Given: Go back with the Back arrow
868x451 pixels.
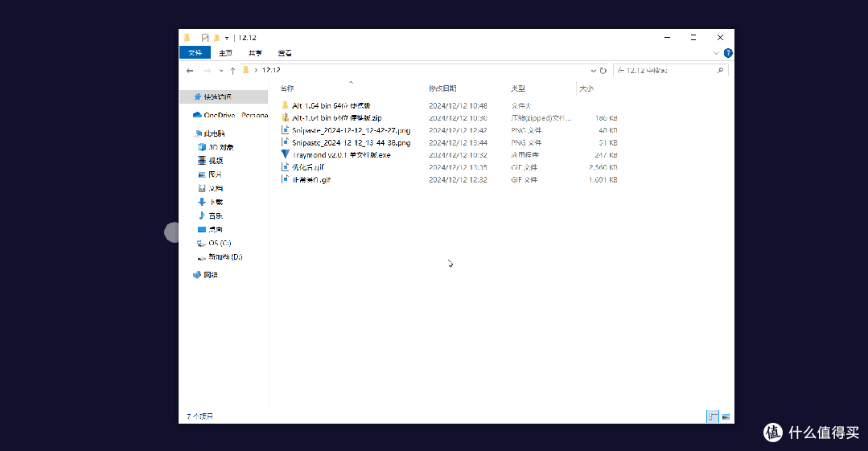Looking at the screenshot, I should pyautogui.click(x=190, y=70).
